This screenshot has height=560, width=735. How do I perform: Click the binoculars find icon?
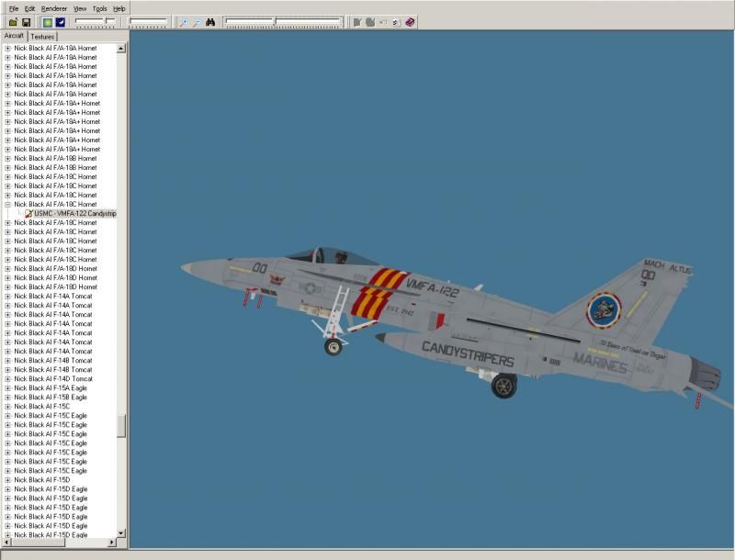coord(210,22)
